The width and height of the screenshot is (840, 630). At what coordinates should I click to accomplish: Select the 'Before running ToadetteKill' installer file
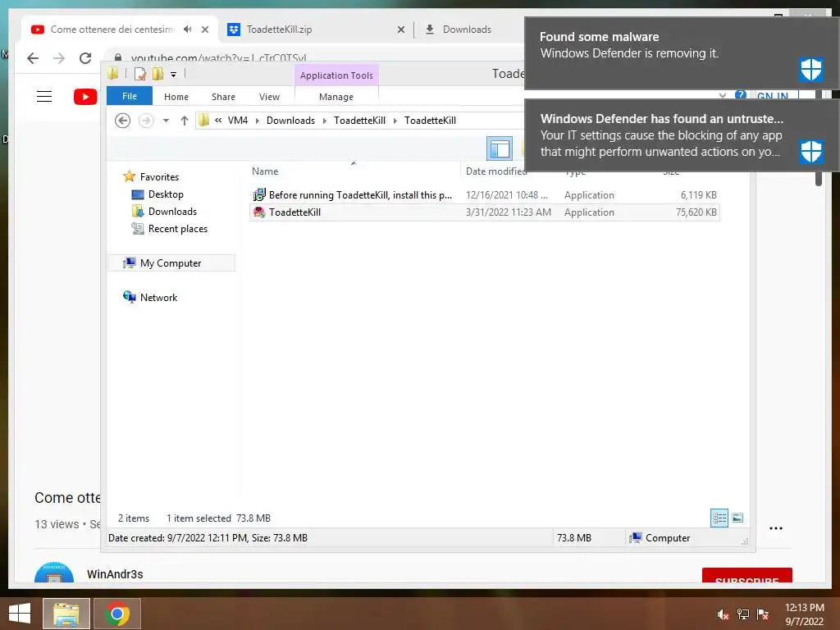pos(484,195)
